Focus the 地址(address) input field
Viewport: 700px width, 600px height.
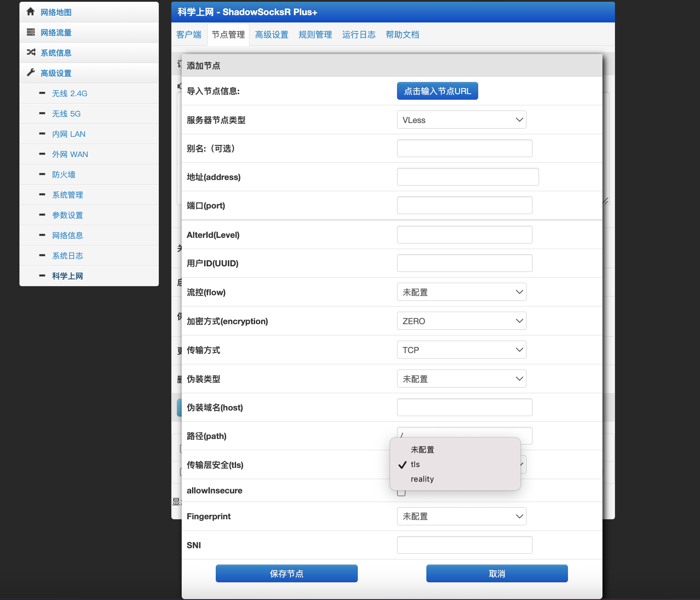tap(468, 177)
